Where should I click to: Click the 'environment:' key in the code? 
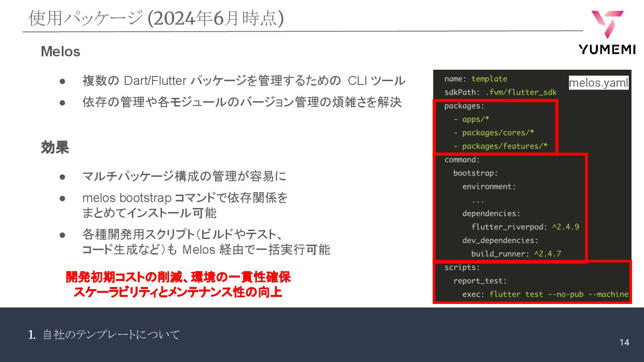(x=489, y=186)
